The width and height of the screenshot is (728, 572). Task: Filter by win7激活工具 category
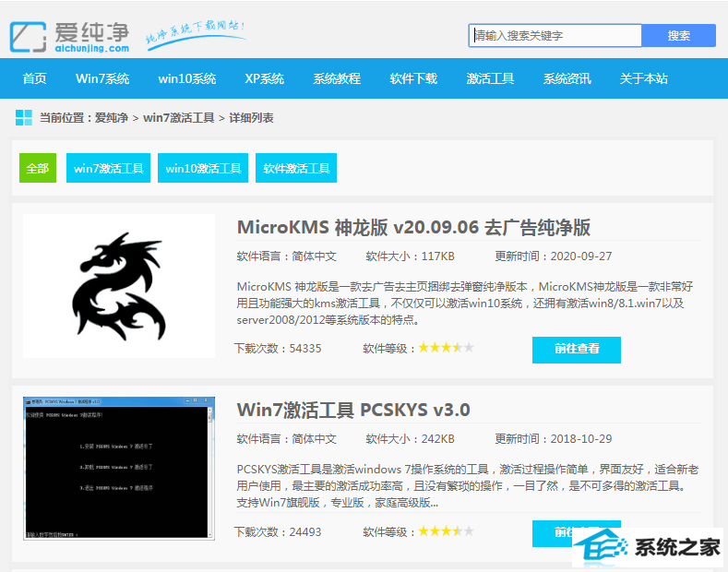point(108,168)
